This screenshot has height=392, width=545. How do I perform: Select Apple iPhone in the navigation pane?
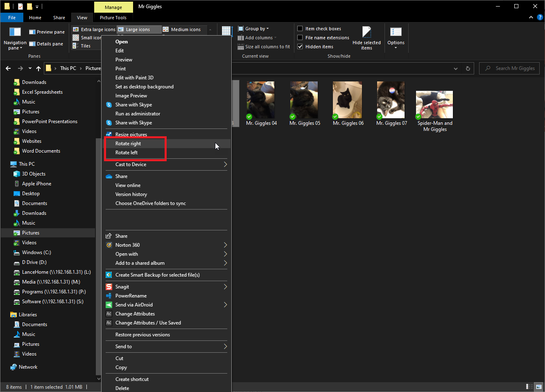pos(36,184)
